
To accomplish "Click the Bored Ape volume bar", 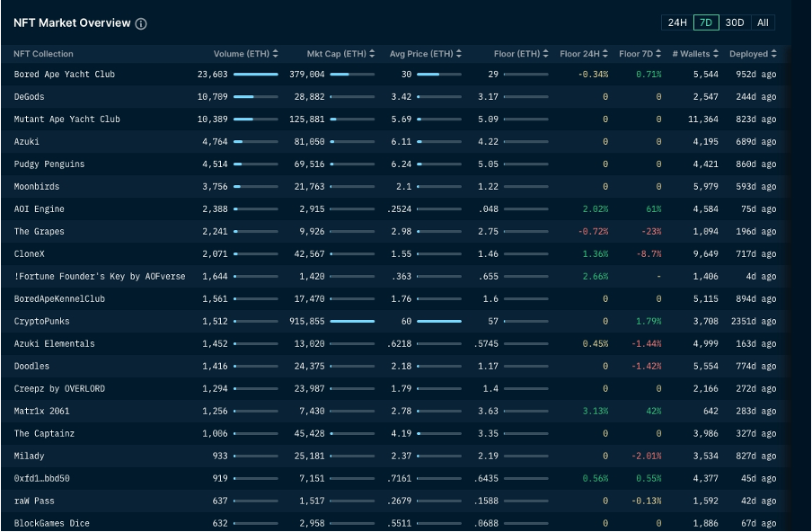I will click(255, 75).
